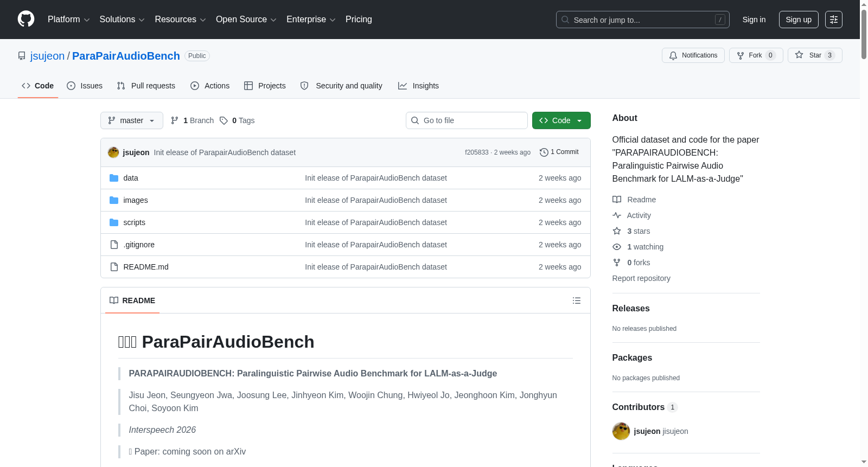Open the 1 Commit history link
Viewport: 868px width, 467px height.
click(x=559, y=152)
